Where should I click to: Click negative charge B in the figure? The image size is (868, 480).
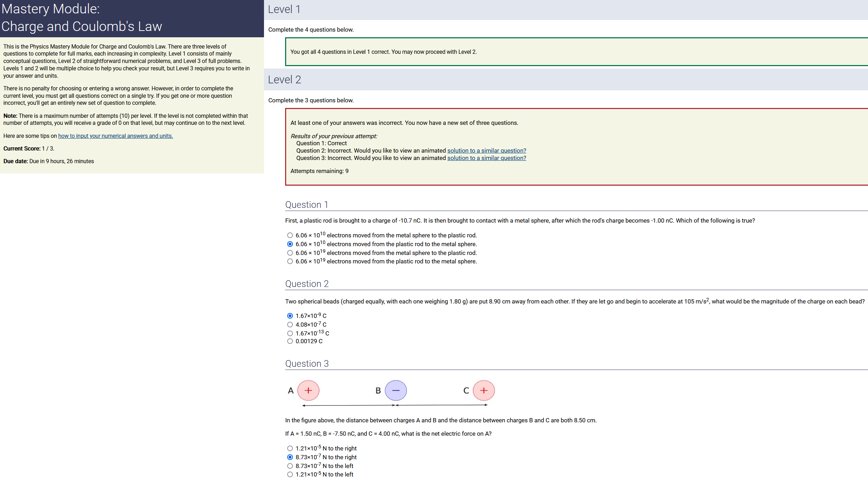pyautogui.click(x=396, y=390)
